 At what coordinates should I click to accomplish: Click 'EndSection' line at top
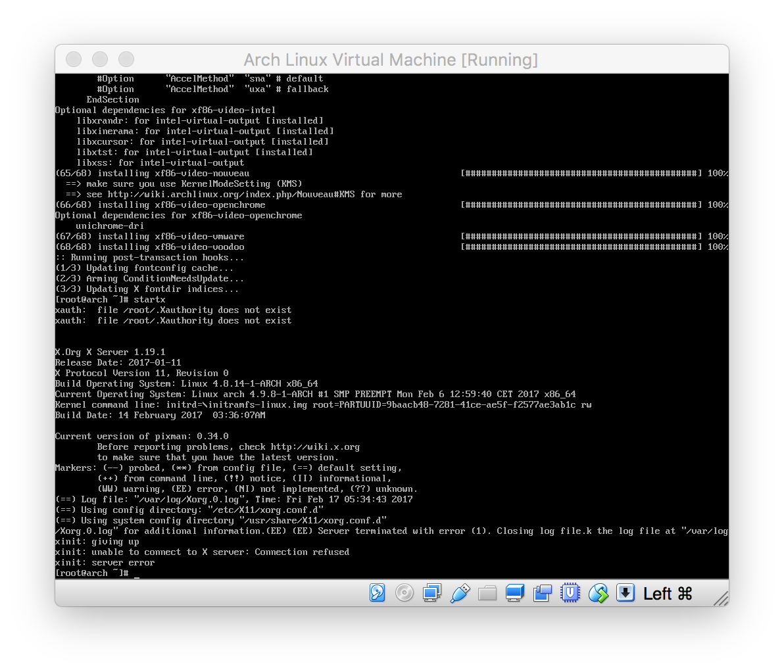[x=112, y=100]
